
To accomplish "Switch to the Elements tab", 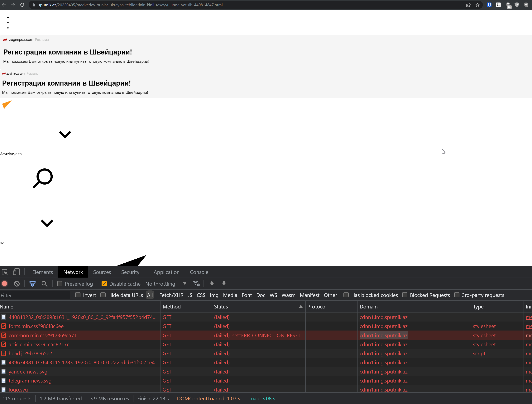I will pyautogui.click(x=43, y=272).
